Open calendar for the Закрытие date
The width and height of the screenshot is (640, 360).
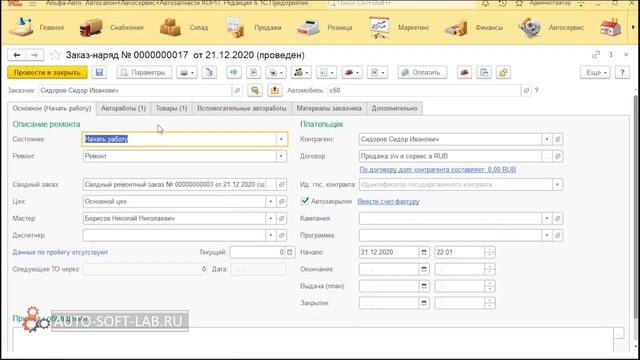[x=424, y=303]
